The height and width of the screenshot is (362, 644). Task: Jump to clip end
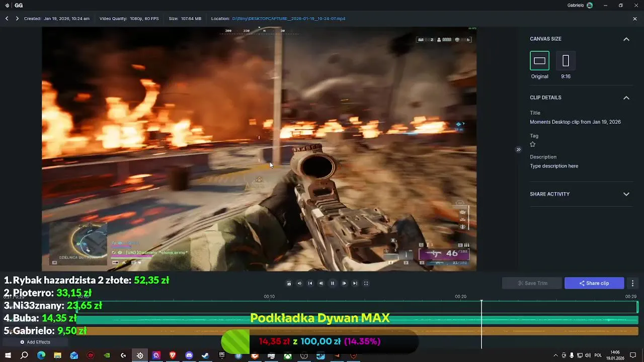355,283
